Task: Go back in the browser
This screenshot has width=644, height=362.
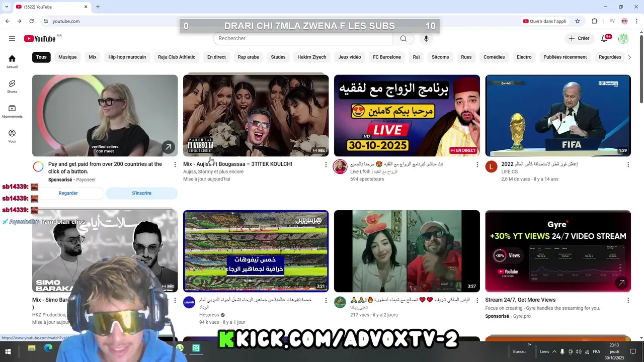Action: click(7, 21)
